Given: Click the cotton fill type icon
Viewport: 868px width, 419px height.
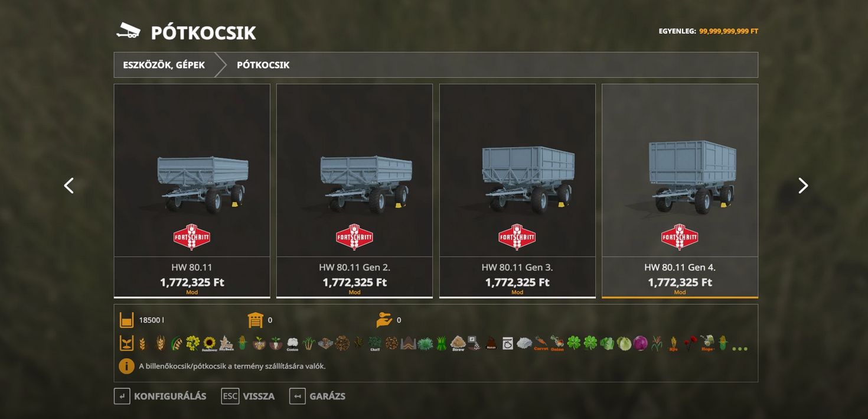Looking at the screenshot, I should click(x=292, y=343).
